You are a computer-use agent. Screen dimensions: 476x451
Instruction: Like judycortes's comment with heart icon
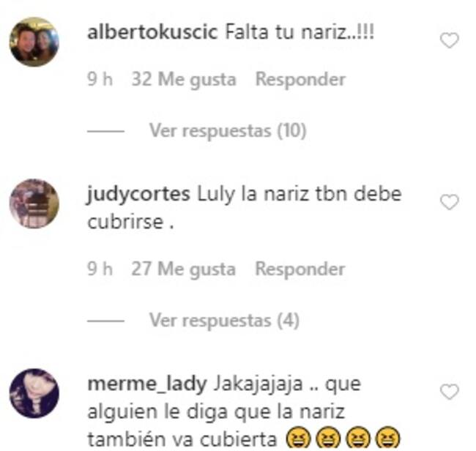(x=450, y=202)
